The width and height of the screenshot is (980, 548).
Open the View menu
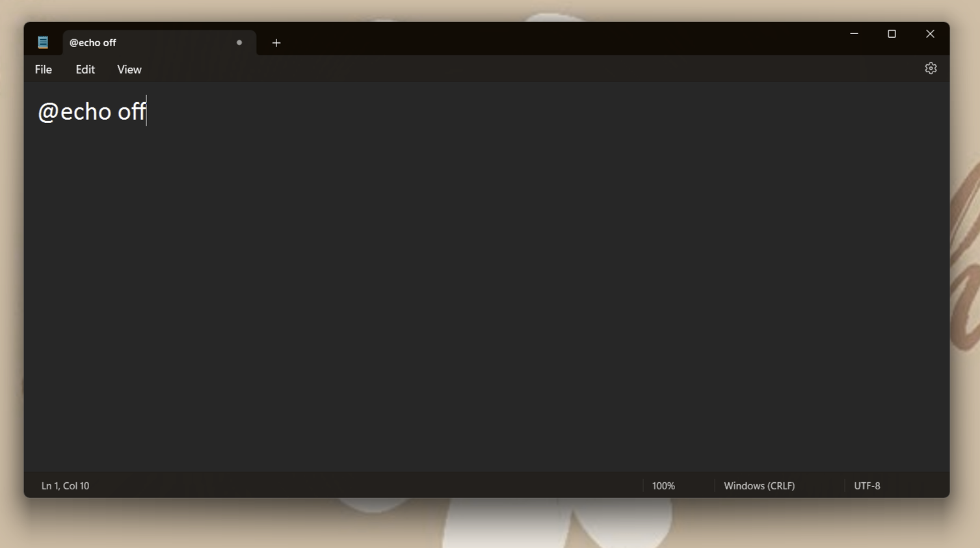[129, 69]
